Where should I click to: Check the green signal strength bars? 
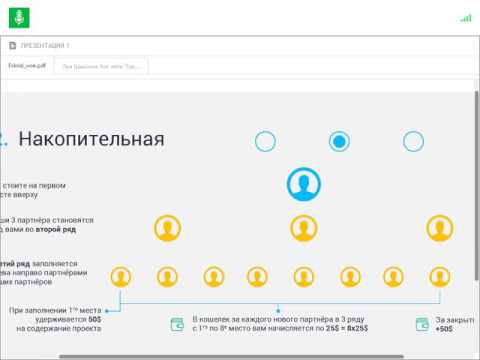[466, 18]
